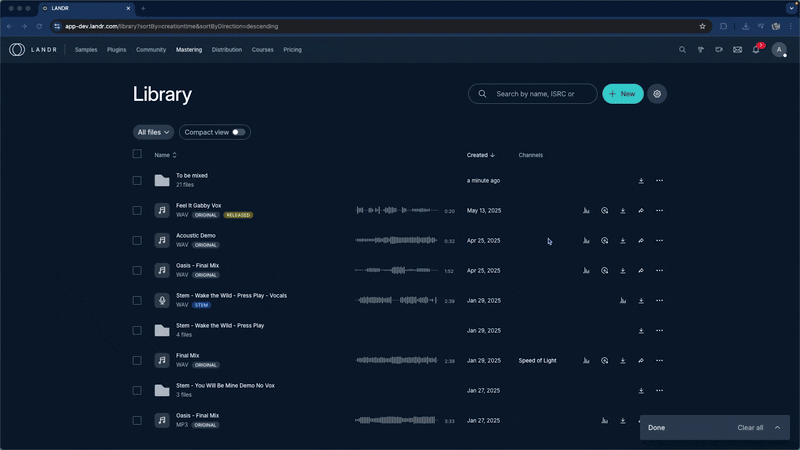Collapse the Done panel with the chevron

777,428
